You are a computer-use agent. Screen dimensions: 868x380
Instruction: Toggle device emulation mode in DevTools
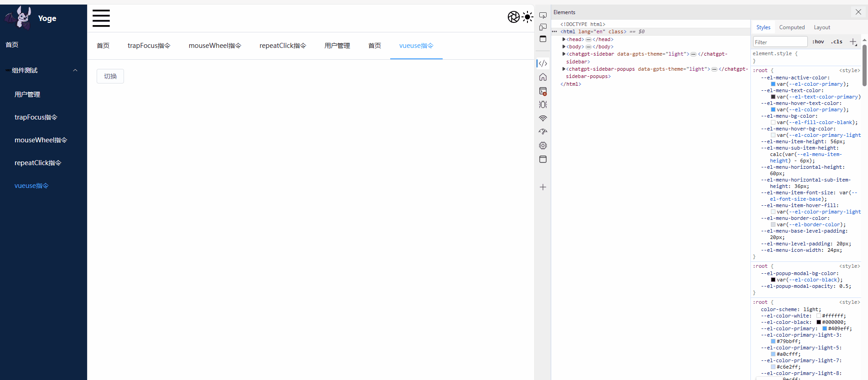click(543, 27)
